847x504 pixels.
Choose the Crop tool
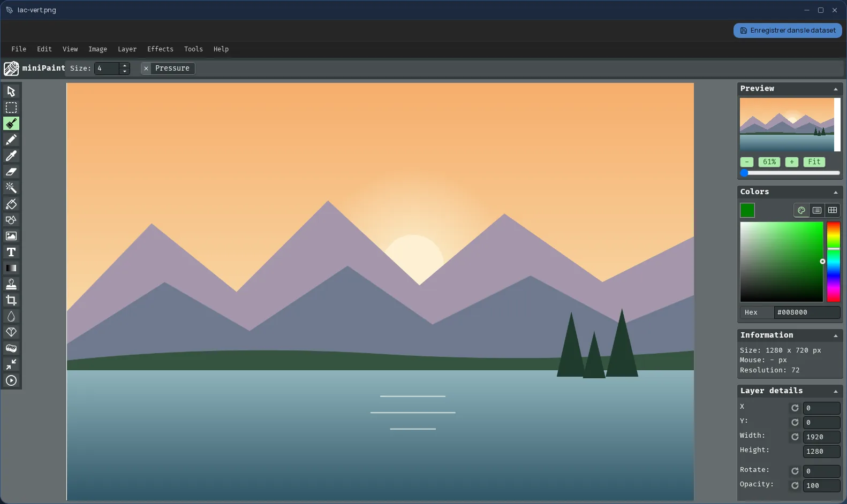click(11, 300)
